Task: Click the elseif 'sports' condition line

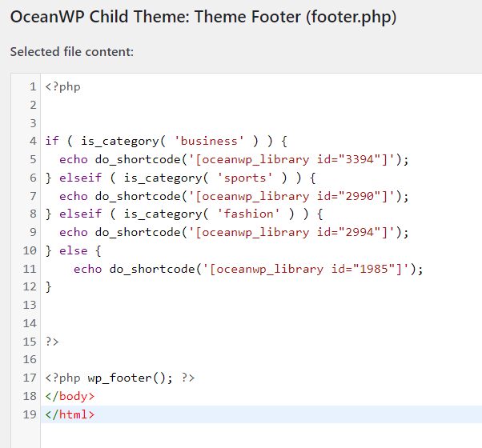Action: pyautogui.click(x=180, y=178)
